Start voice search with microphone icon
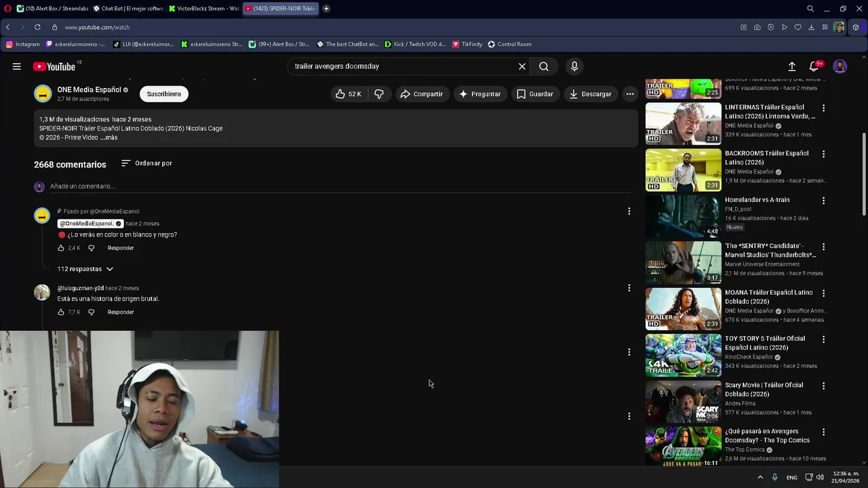The height and width of the screenshot is (488, 868). [574, 66]
